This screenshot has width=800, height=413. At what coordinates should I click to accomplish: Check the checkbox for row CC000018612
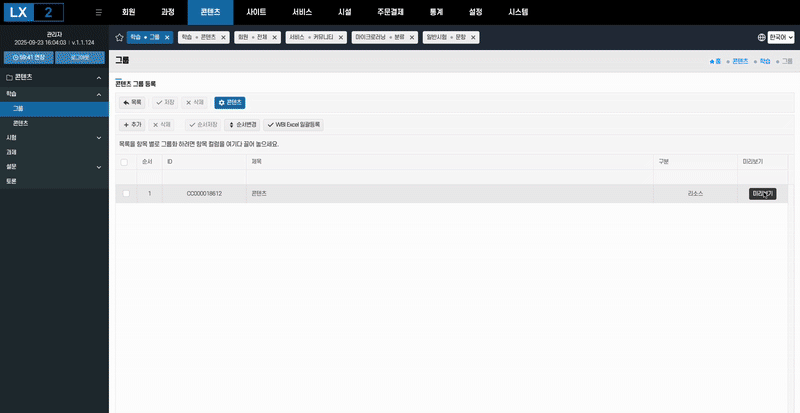pyautogui.click(x=125, y=193)
